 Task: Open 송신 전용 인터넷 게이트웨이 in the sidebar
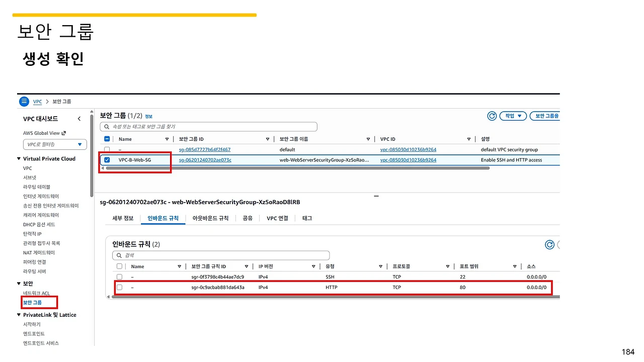(51, 206)
